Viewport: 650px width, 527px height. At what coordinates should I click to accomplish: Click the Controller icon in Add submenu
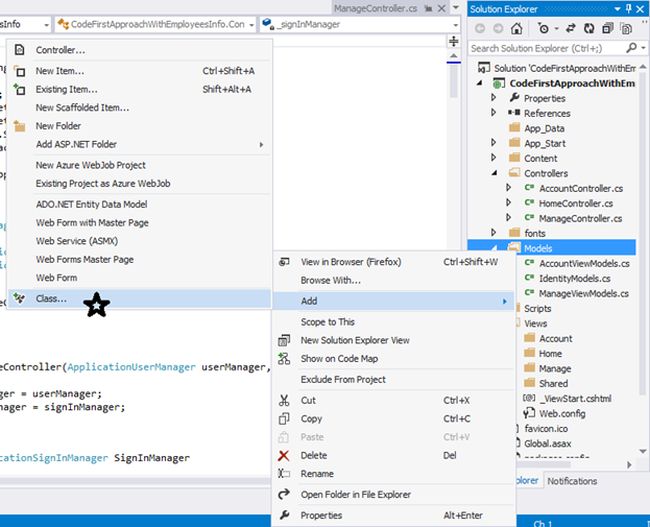pyautogui.click(x=19, y=50)
